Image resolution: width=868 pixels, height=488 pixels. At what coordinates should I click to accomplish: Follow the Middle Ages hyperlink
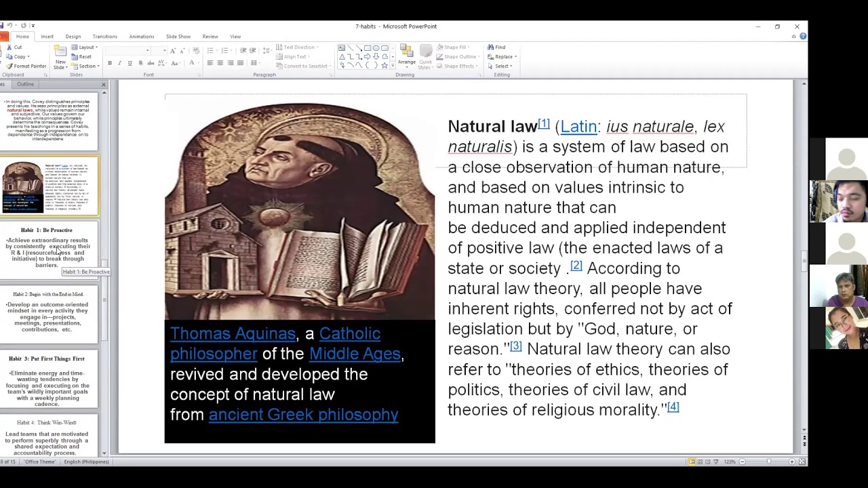(355, 354)
